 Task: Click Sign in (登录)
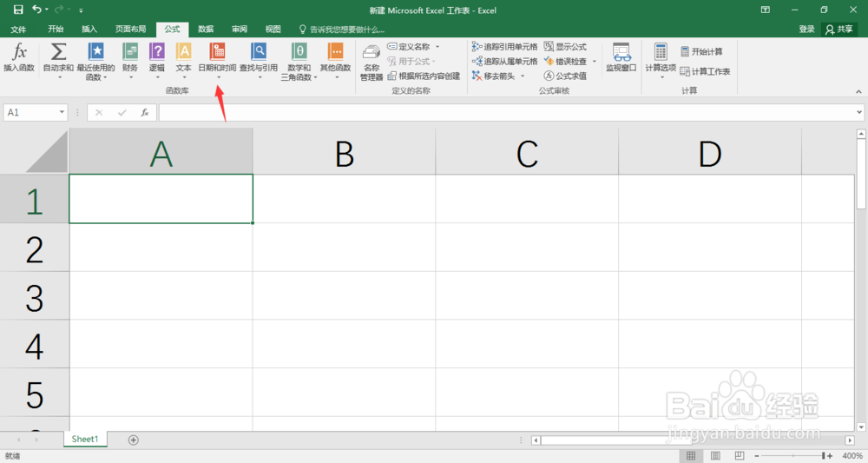coord(806,30)
